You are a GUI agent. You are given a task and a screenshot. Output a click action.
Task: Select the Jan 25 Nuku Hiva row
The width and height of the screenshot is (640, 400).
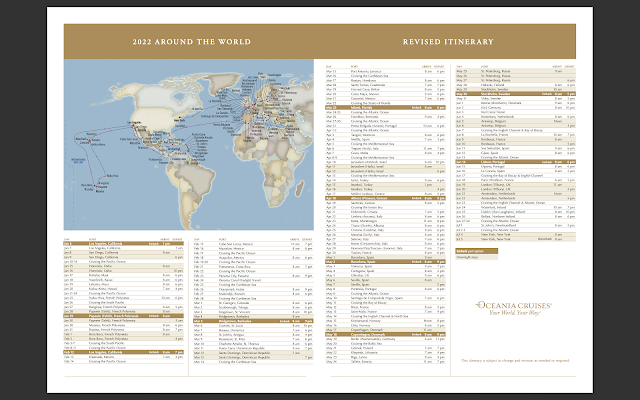pos(124,298)
